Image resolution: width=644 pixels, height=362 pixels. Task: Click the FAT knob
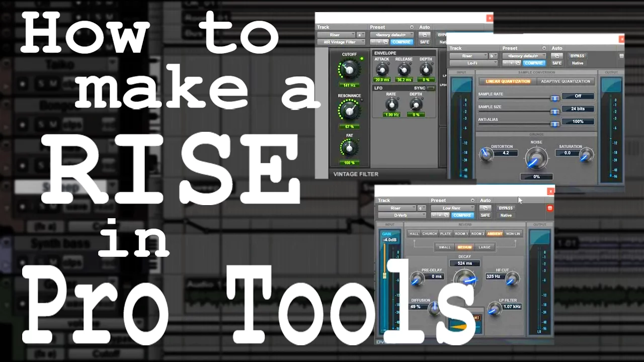point(349,148)
